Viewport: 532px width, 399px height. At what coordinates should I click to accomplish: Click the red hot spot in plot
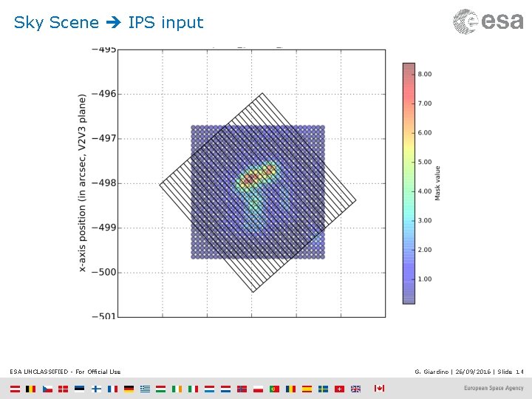pos(259,175)
